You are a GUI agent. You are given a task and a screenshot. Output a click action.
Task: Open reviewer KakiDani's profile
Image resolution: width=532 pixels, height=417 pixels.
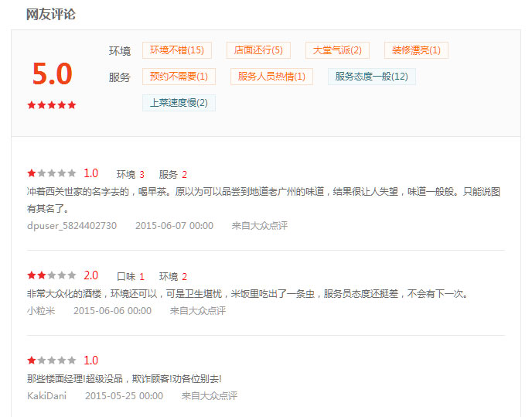coord(47,395)
